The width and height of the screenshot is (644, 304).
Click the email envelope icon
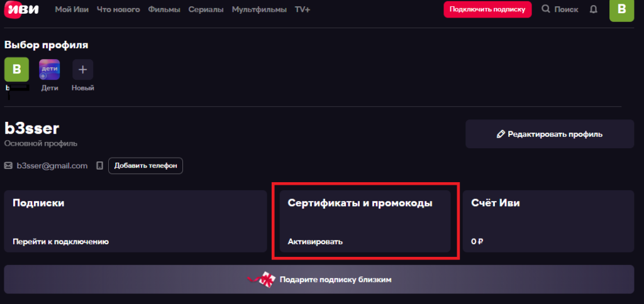coord(8,166)
